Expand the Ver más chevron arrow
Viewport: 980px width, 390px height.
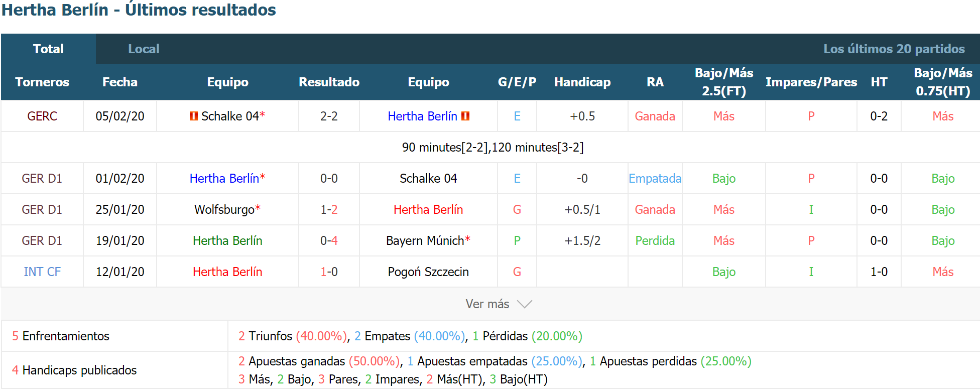(x=524, y=304)
